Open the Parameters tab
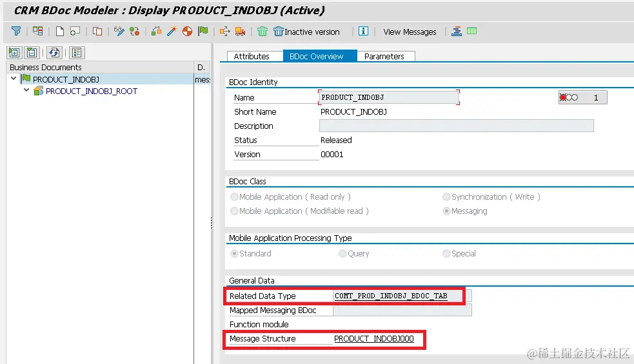The image size is (634, 364). tap(384, 56)
